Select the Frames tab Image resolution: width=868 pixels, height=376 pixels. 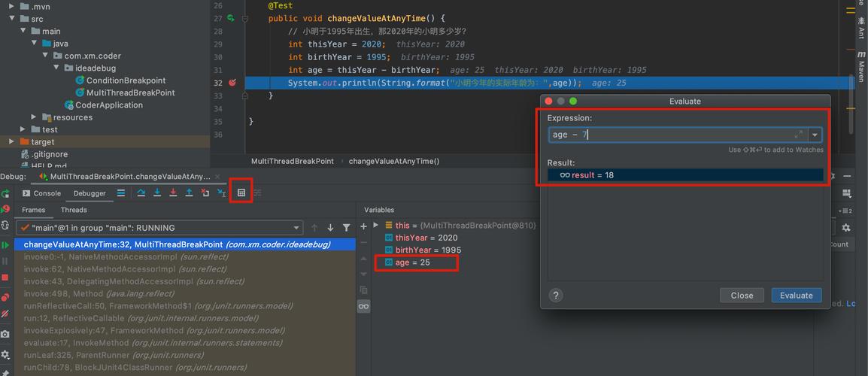tap(33, 210)
